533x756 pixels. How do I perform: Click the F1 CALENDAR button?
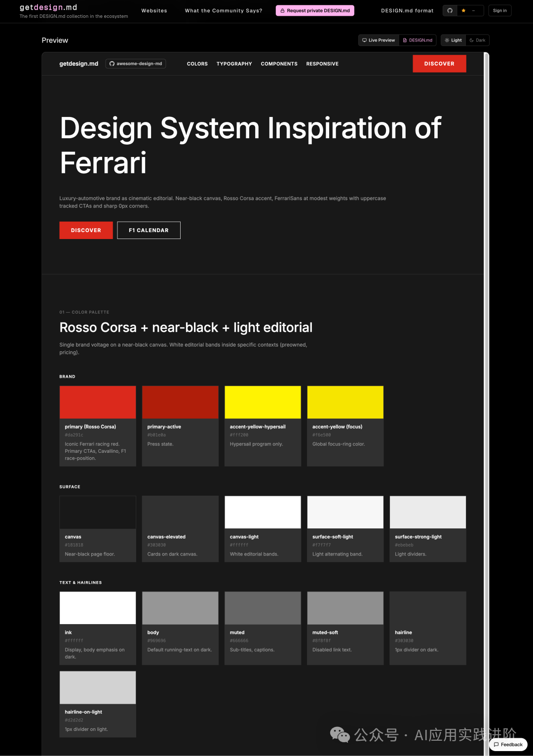point(149,230)
